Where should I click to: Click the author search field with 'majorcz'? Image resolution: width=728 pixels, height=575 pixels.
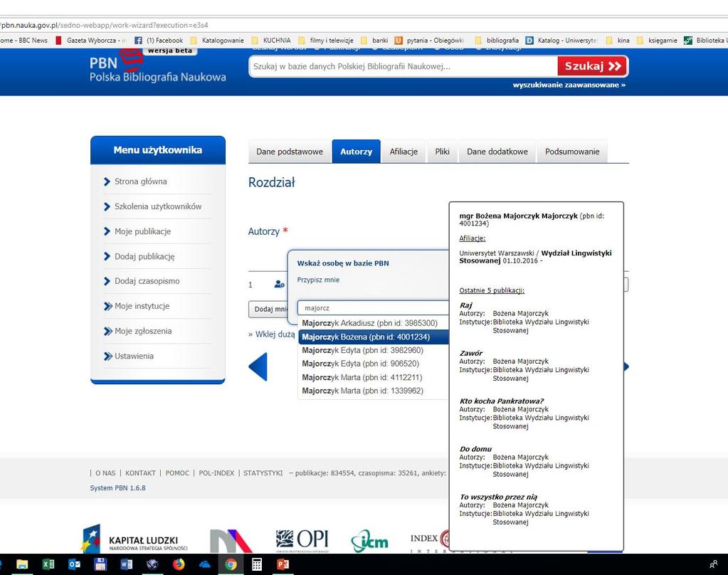(374, 308)
